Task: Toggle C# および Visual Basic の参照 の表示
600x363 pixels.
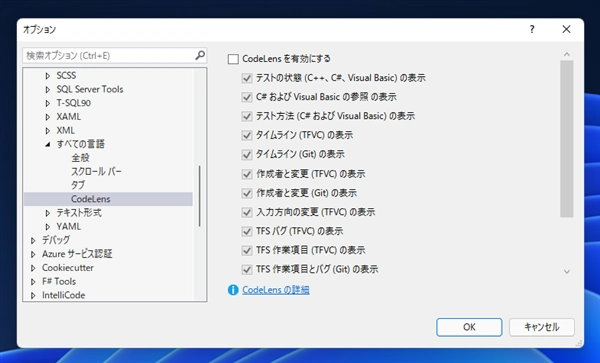Action: (x=247, y=97)
